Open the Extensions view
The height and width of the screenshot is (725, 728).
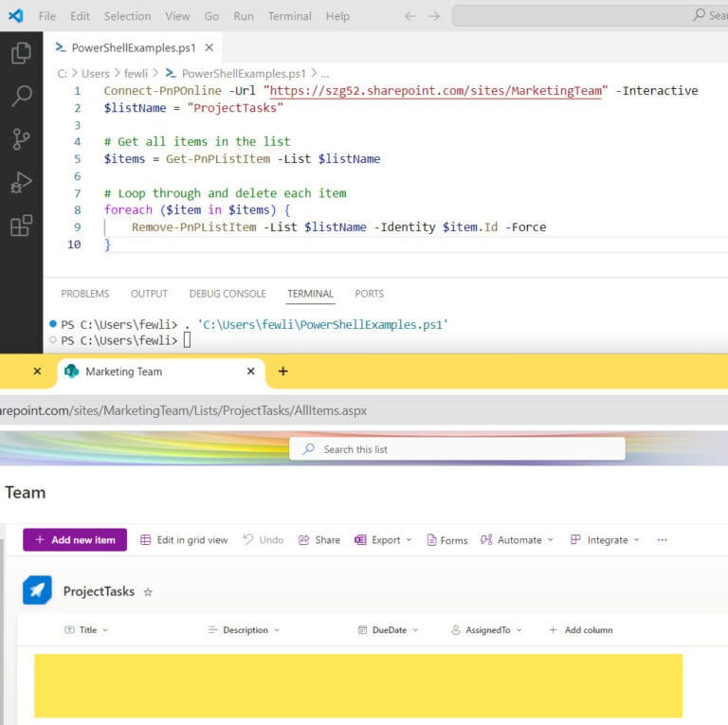(22, 226)
